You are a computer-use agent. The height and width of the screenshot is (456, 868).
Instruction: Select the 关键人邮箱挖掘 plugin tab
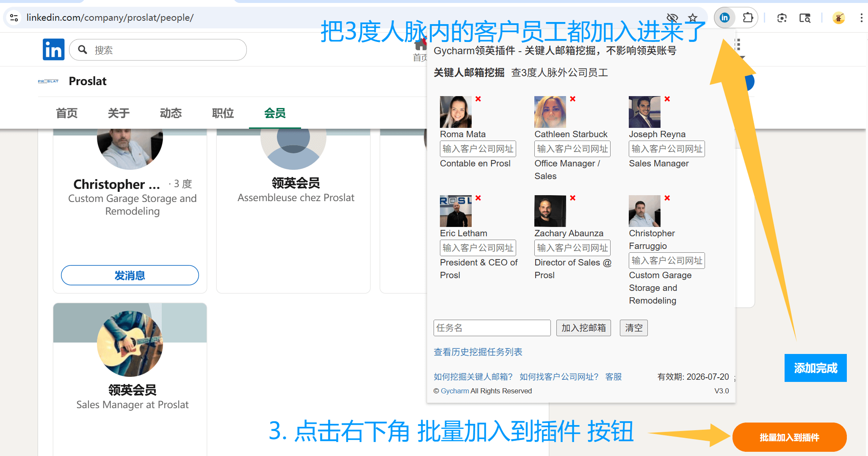tap(469, 72)
